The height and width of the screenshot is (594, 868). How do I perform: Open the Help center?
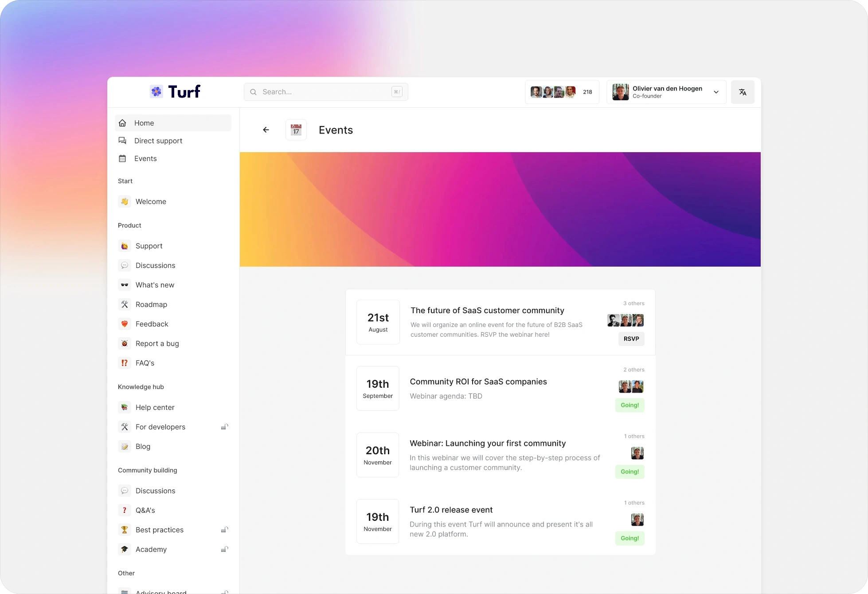tap(155, 407)
